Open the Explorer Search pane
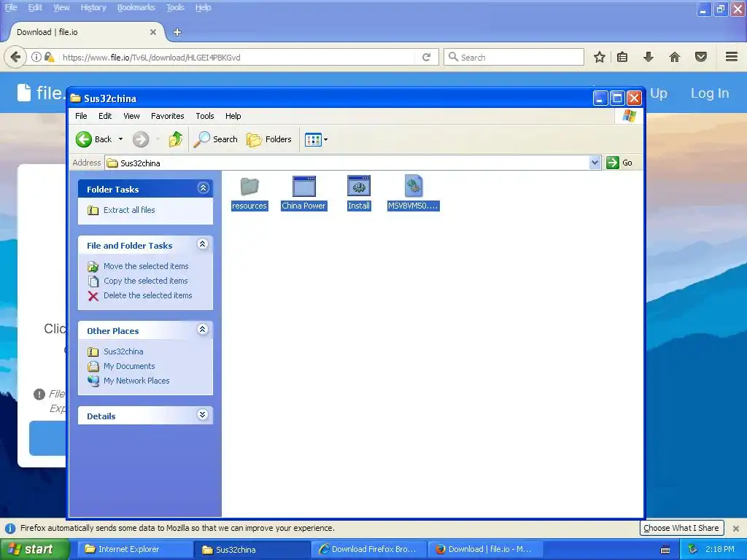Viewport: 747px width, 560px height. click(215, 139)
